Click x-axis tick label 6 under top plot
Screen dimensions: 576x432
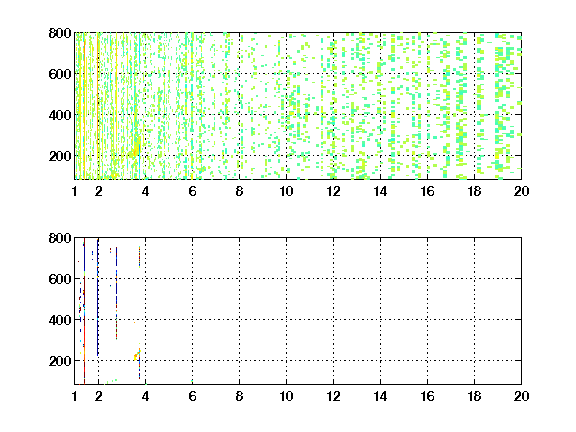click(192, 191)
